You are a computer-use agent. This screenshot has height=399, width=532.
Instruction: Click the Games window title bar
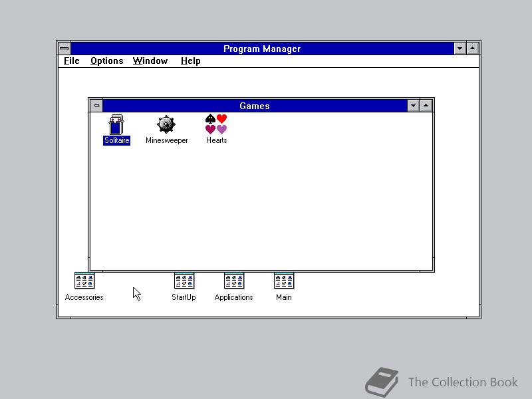coord(255,106)
